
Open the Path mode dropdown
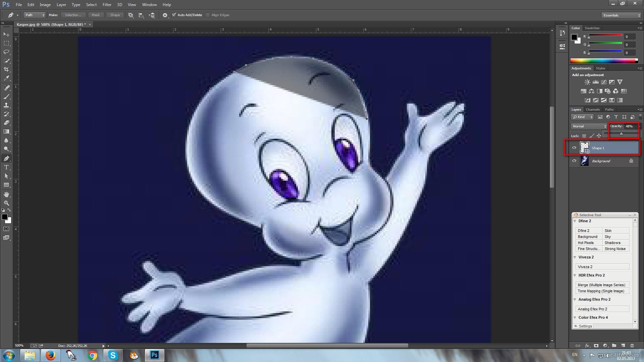click(34, 15)
